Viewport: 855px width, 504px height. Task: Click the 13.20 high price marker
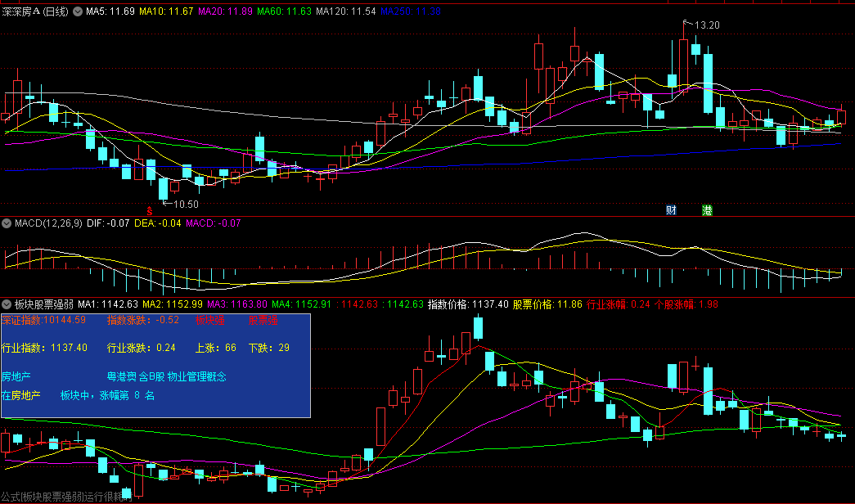(x=707, y=25)
